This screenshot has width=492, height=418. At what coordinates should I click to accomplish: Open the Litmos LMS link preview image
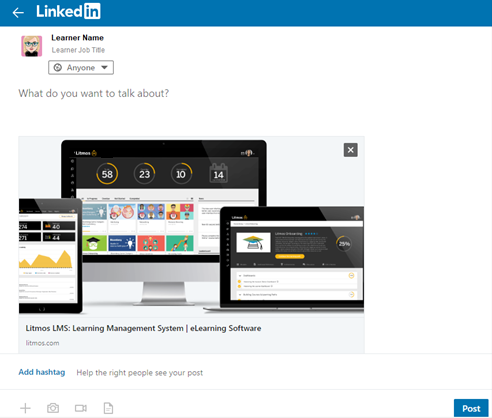(191, 227)
